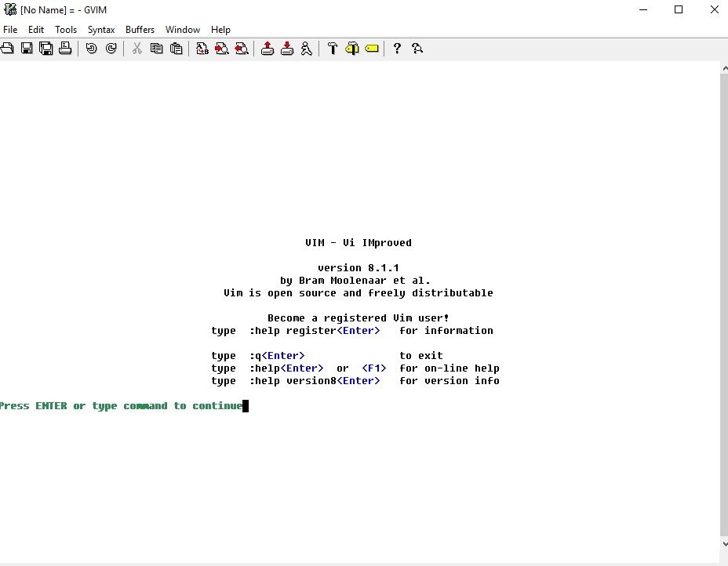
Task: Click the 'Press ENTER or type command to continue' prompt
Action: 122,405
